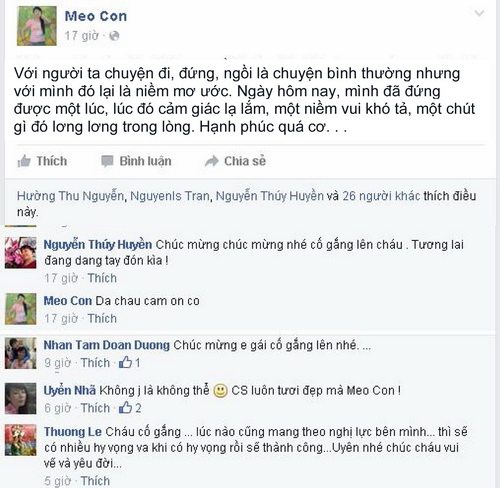The height and width of the screenshot is (488, 500).
Task: Show the 26 người khác likers list
Action: pyautogui.click(x=381, y=196)
